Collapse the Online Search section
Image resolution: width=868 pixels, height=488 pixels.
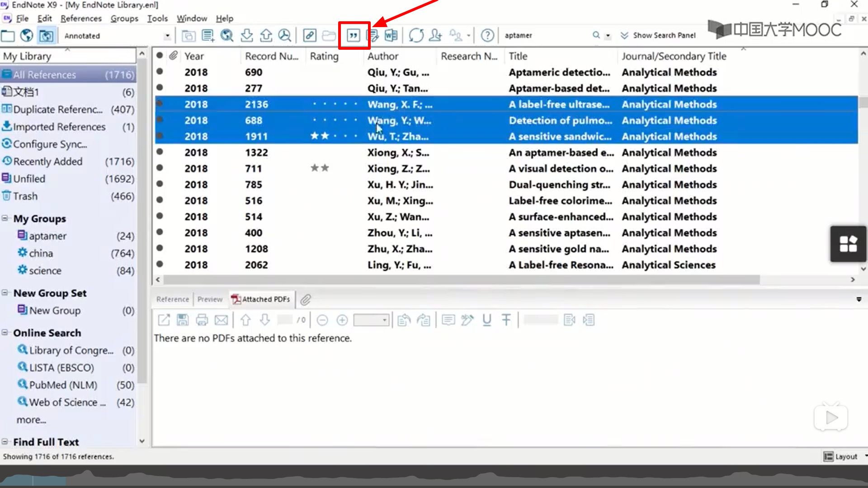5,332
